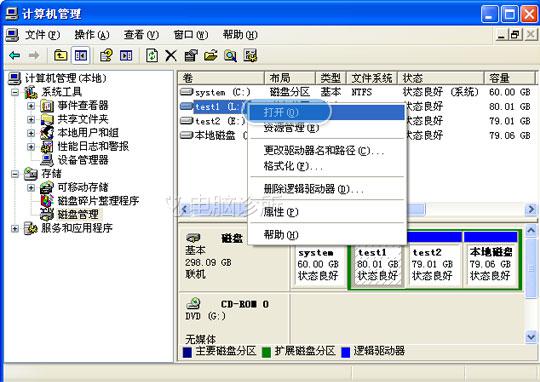
Task: Click the Open folder toolbar icon
Action: [210, 55]
